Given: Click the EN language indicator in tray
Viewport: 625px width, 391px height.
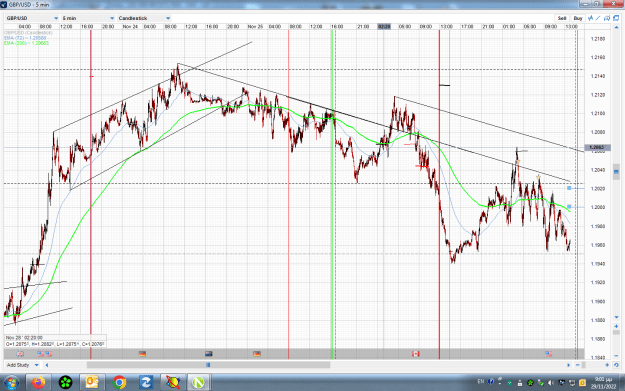Looking at the screenshot, I should (x=481, y=381).
